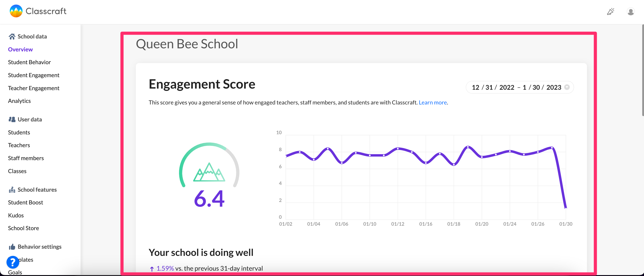Click the 6.4 engagement score value
This screenshot has height=276, width=644.
209,199
